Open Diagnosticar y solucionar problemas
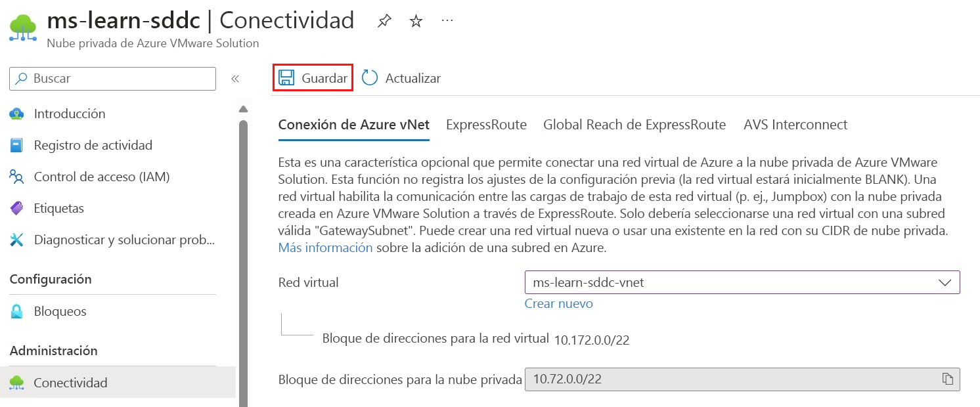 (x=124, y=240)
